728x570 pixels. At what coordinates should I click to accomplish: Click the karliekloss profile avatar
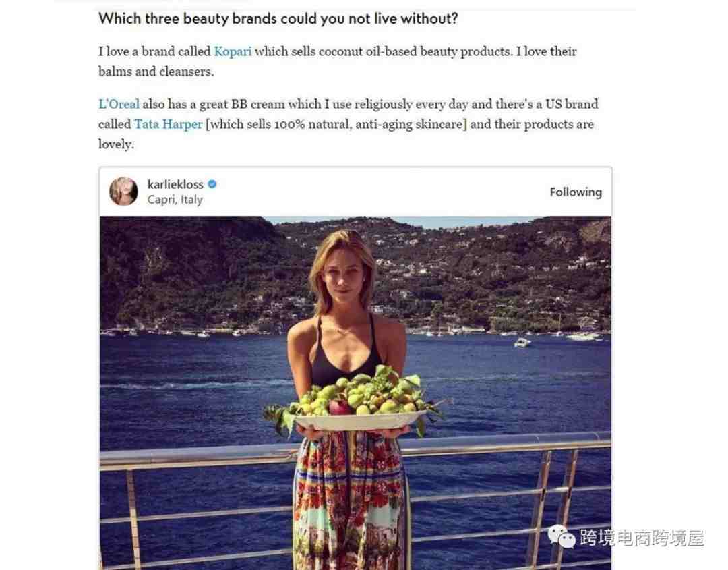tap(123, 192)
